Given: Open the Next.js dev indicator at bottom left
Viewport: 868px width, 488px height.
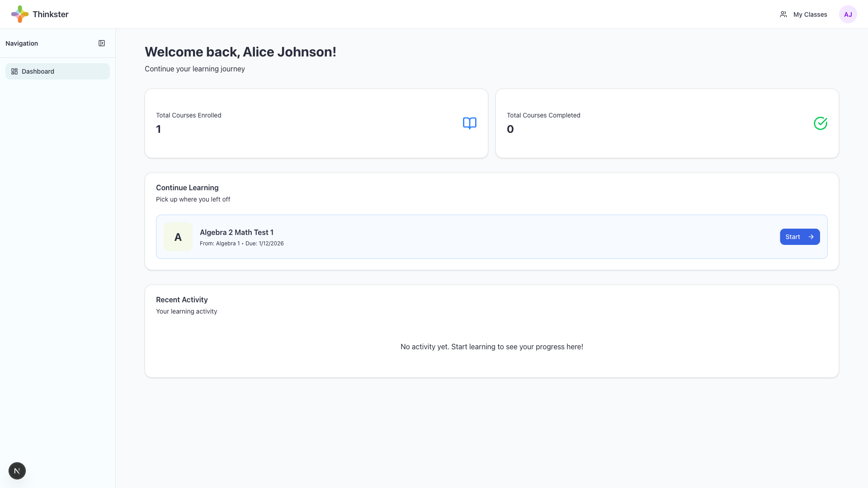Looking at the screenshot, I should click(17, 470).
